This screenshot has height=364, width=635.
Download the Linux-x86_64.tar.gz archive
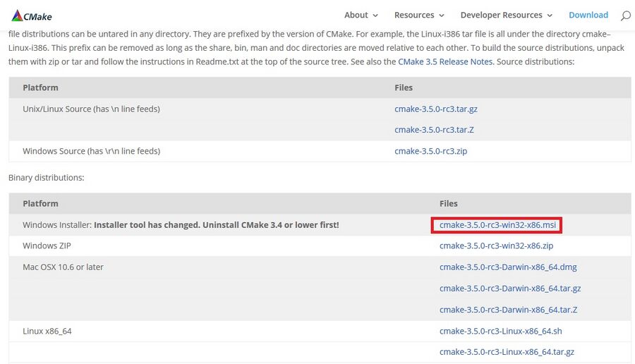point(506,352)
